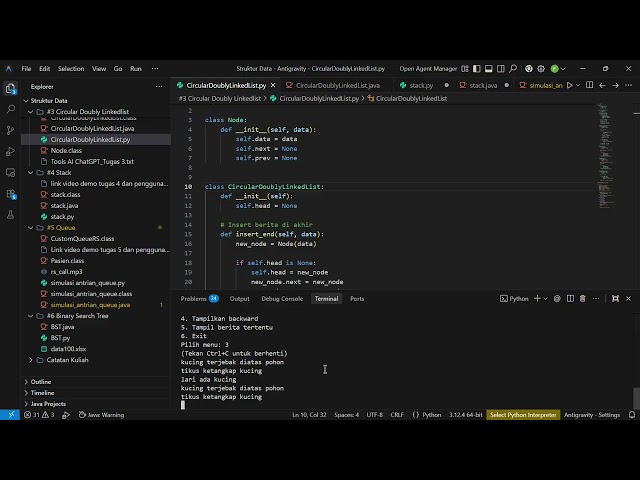Open terminal launch profile dropdown arrow

(545, 299)
